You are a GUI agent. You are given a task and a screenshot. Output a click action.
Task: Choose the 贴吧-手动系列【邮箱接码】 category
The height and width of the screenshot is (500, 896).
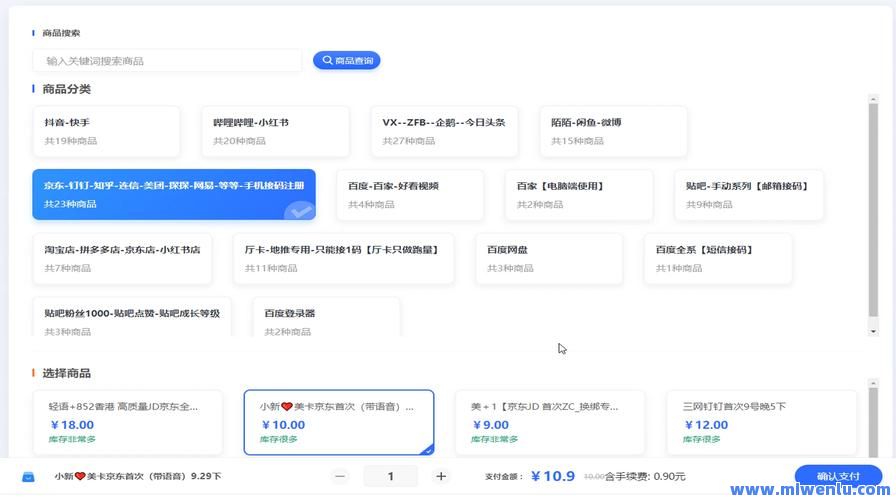[749, 195]
